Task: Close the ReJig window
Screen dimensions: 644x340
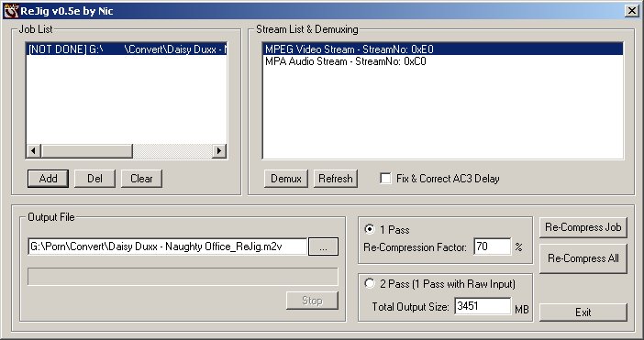Action: 632,11
